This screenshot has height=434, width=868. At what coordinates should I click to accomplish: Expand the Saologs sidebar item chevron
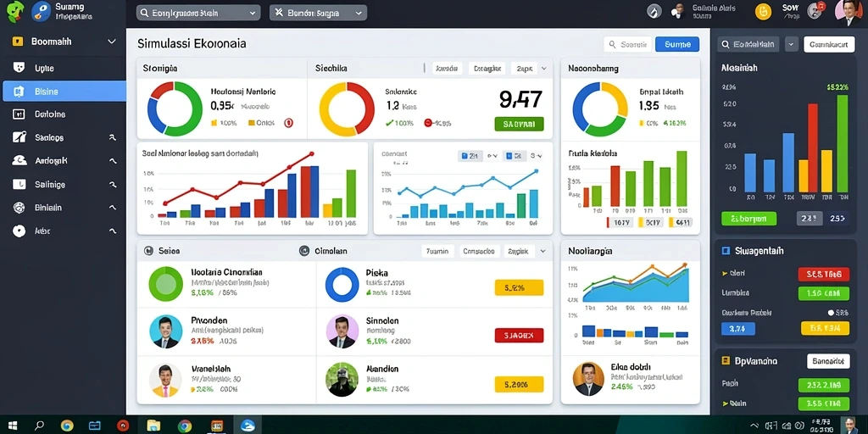[113, 138]
